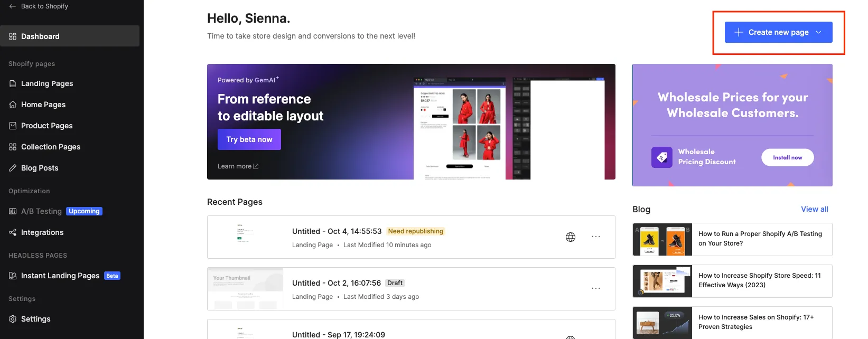Click the Draft status badge
Image resolution: width=868 pixels, height=339 pixels.
tap(395, 283)
